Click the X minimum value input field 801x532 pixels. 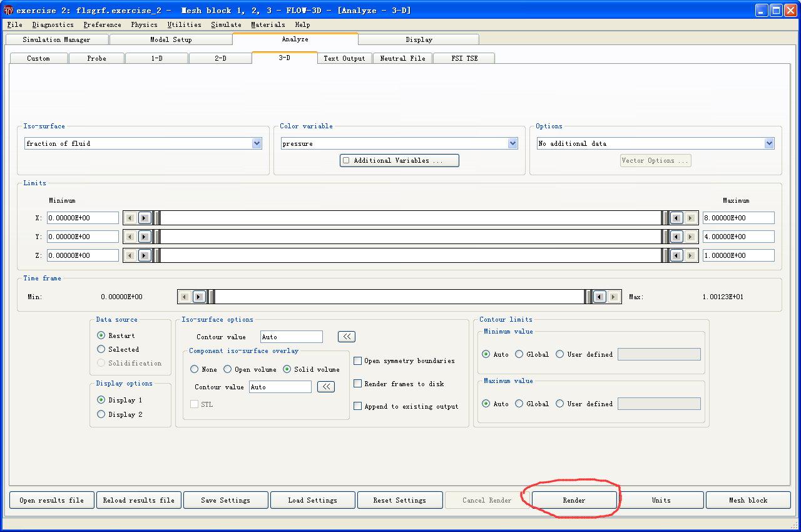pyautogui.click(x=83, y=218)
